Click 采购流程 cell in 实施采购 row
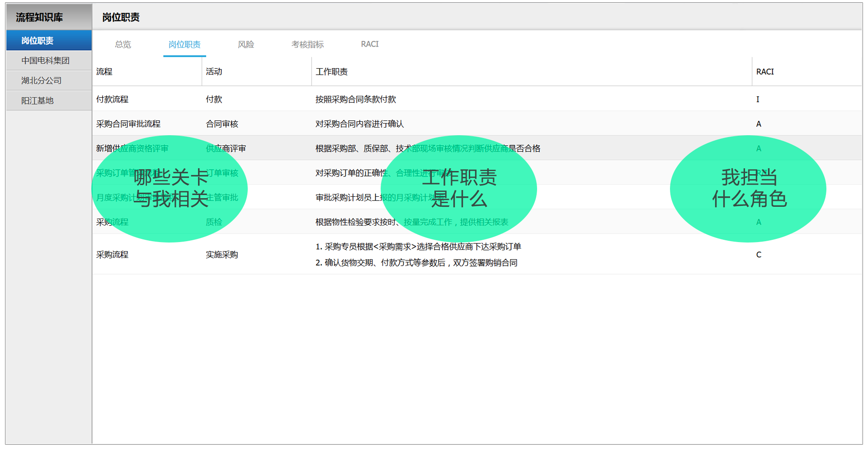The width and height of the screenshot is (868, 452). (112, 254)
